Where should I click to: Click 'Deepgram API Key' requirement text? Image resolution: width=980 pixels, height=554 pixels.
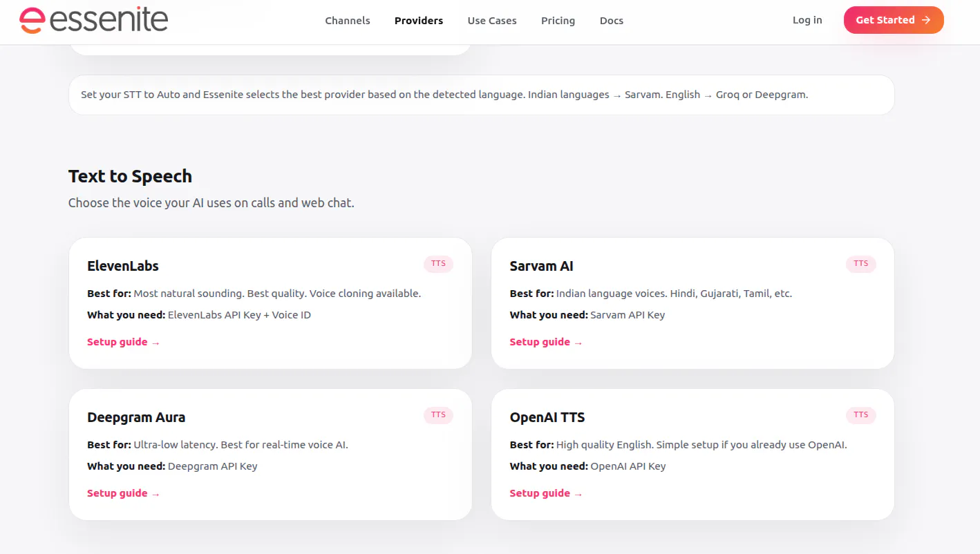click(x=213, y=466)
